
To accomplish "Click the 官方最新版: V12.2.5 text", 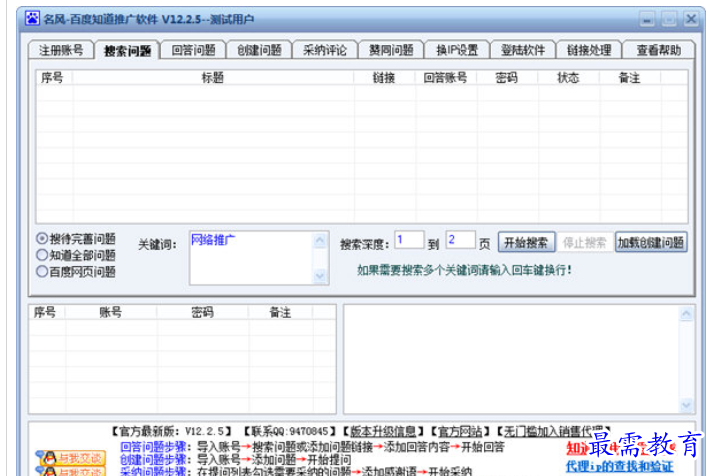I will click(x=172, y=431).
